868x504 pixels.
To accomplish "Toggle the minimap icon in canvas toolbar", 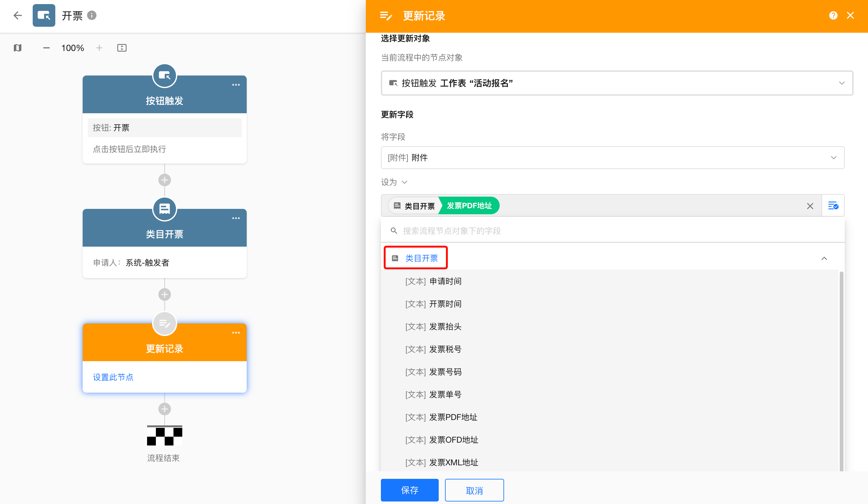I will [18, 48].
